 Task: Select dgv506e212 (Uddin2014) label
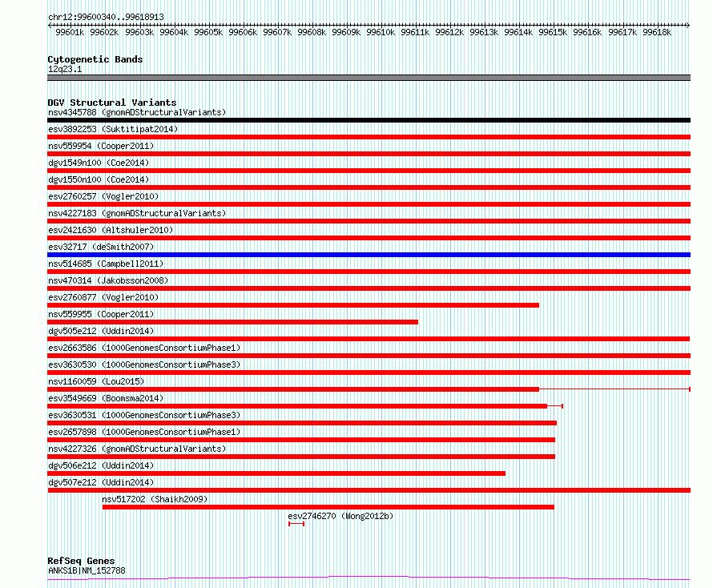101,465
